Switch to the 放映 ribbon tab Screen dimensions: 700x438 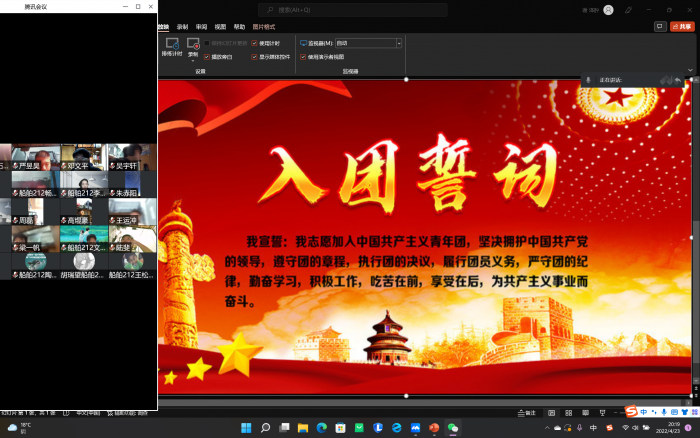pyautogui.click(x=163, y=27)
